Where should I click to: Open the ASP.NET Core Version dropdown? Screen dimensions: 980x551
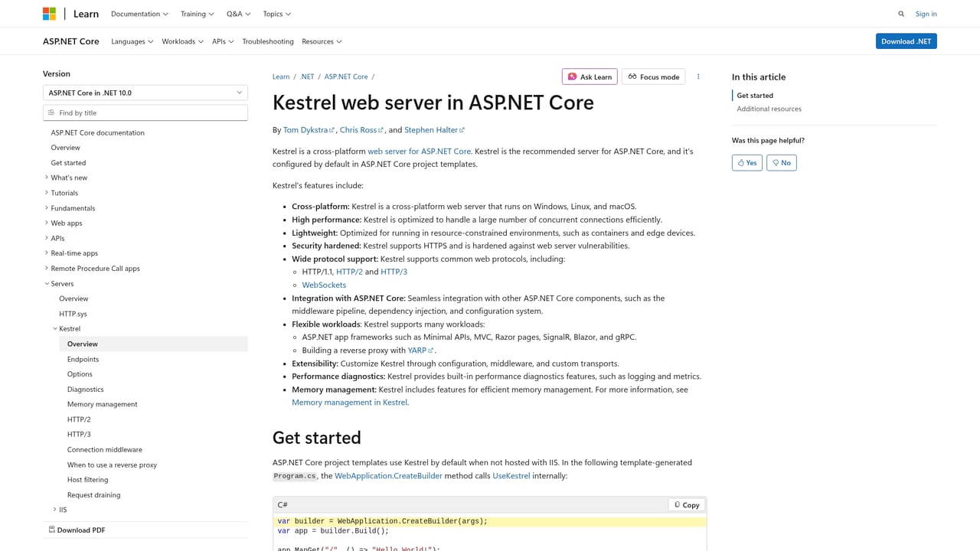pos(145,92)
